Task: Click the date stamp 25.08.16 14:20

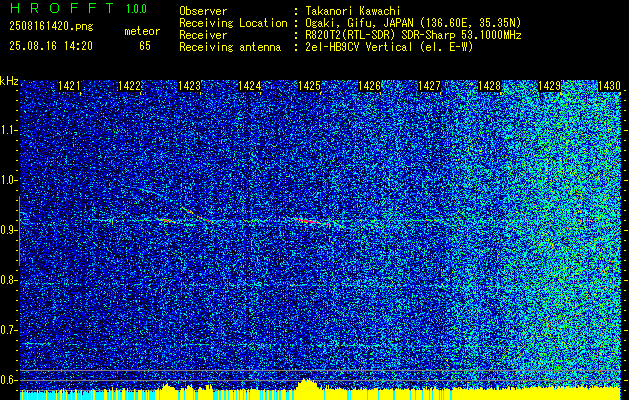Action: (x=51, y=46)
